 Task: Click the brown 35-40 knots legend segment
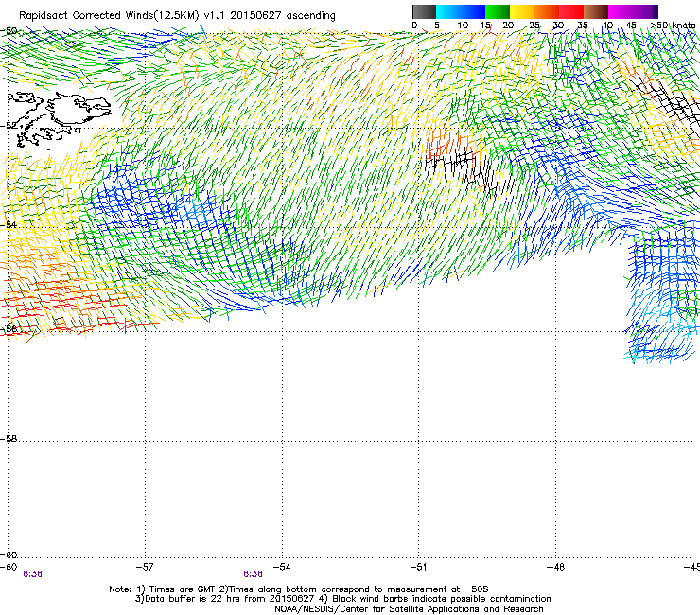(596, 11)
